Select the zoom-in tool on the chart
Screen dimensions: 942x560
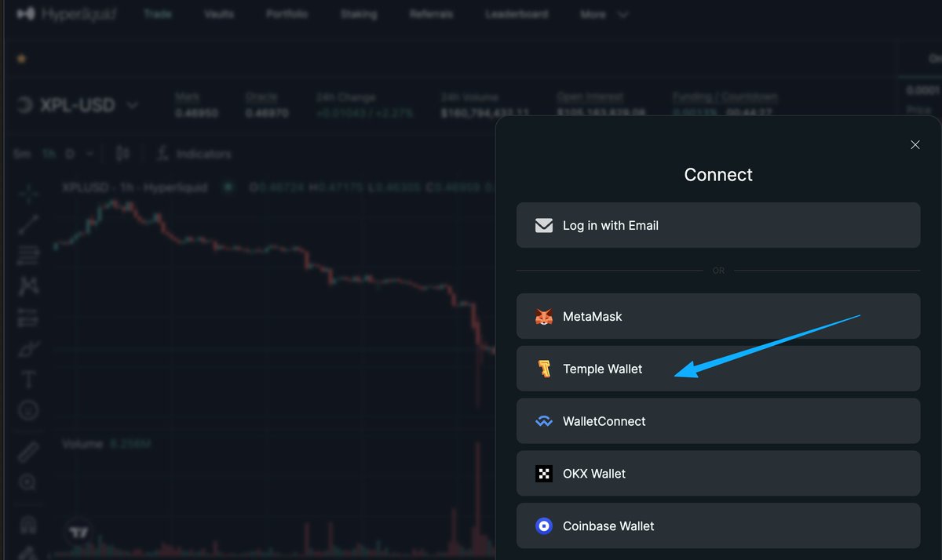coord(27,482)
